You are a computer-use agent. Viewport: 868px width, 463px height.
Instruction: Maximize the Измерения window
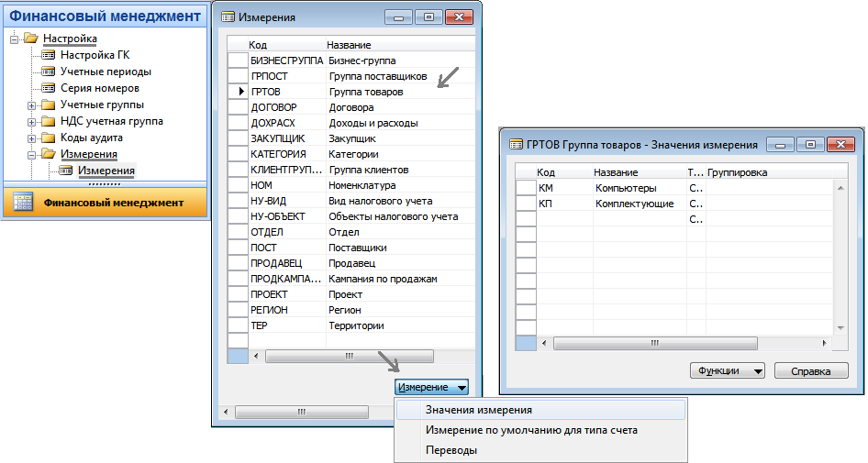(x=429, y=17)
